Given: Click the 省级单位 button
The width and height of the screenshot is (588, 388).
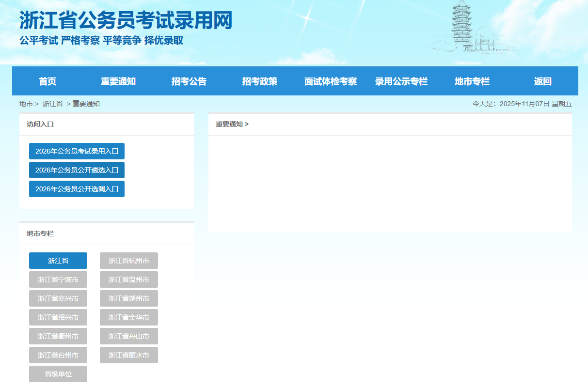Looking at the screenshot, I should click(x=58, y=374).
